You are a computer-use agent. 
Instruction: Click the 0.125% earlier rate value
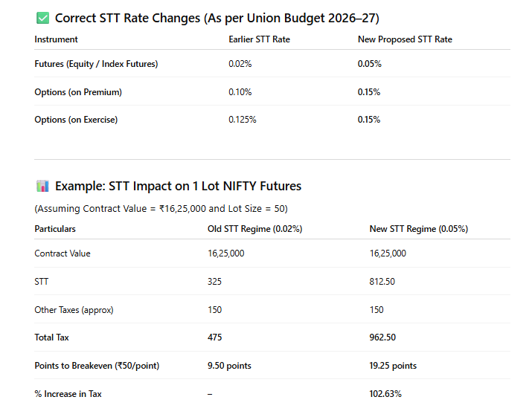tap(242, 120)
